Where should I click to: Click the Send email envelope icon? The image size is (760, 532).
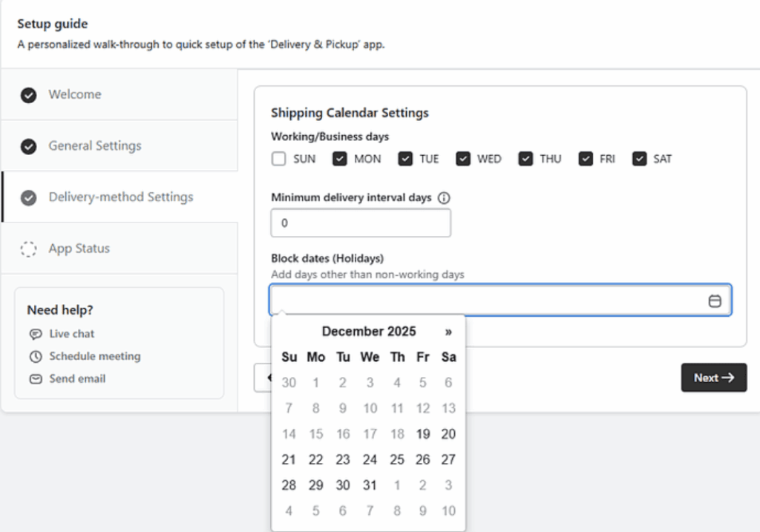click(x=36, y=378)
